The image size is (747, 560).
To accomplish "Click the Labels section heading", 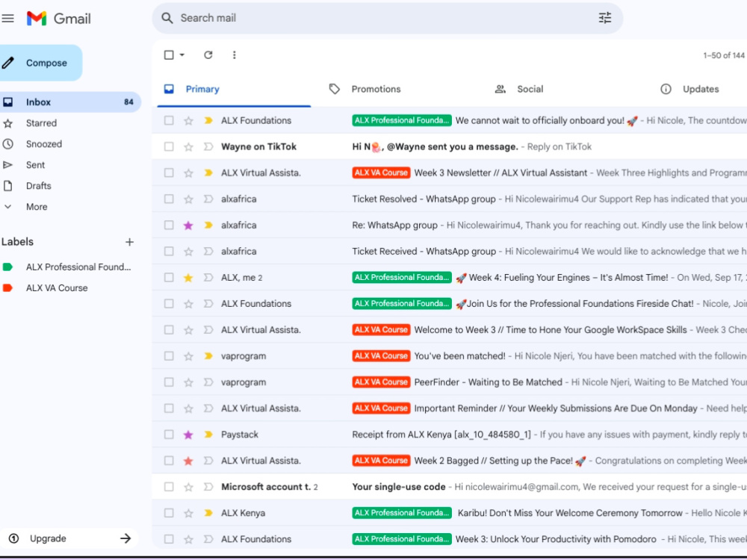I will (x=18, y=242).
